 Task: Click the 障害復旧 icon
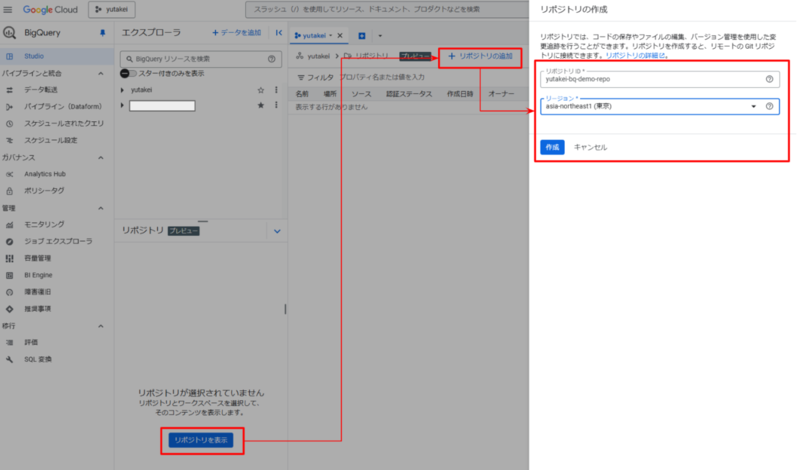coord(9,292)
